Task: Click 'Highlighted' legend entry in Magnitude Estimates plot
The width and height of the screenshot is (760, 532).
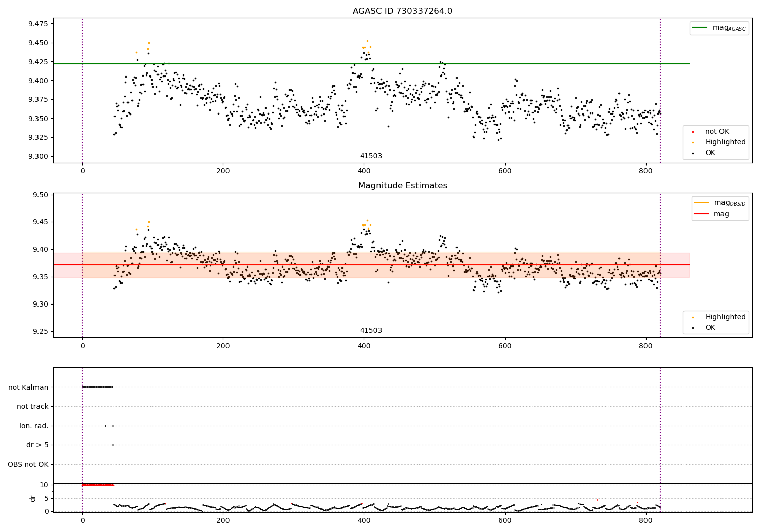Action: [x=719, y=317]
